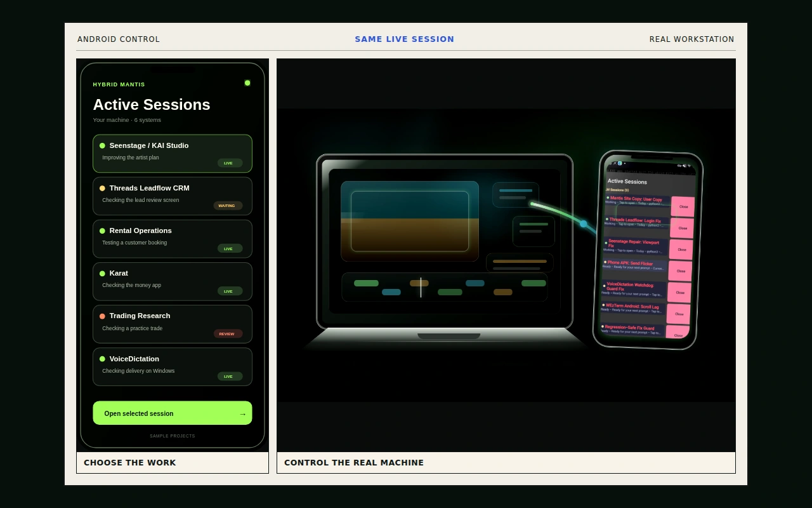Click the "Checking the lead review screen" text

click(x=141, y=200)
